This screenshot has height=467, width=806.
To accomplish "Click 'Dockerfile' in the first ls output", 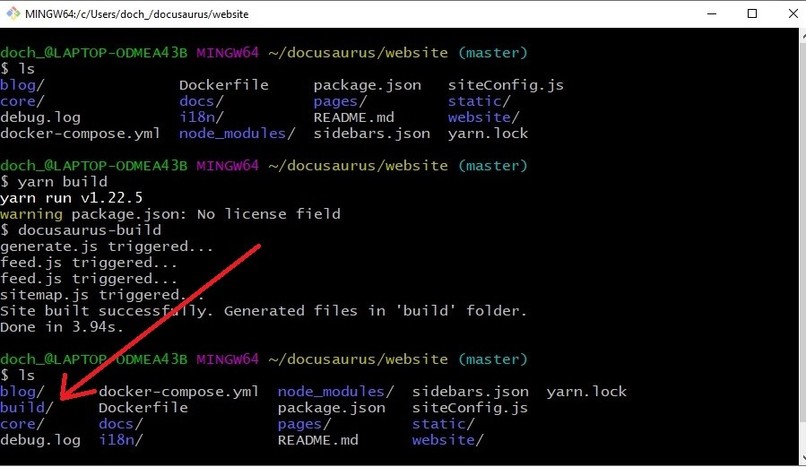I will (224, 85).
